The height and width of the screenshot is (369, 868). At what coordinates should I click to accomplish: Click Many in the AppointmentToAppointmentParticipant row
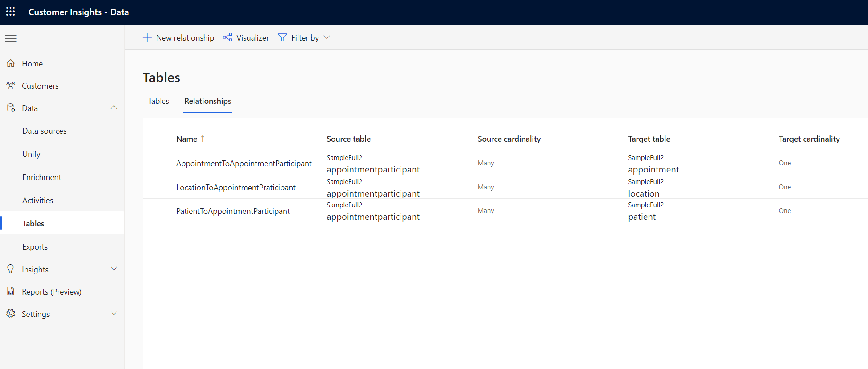(486, 163)
